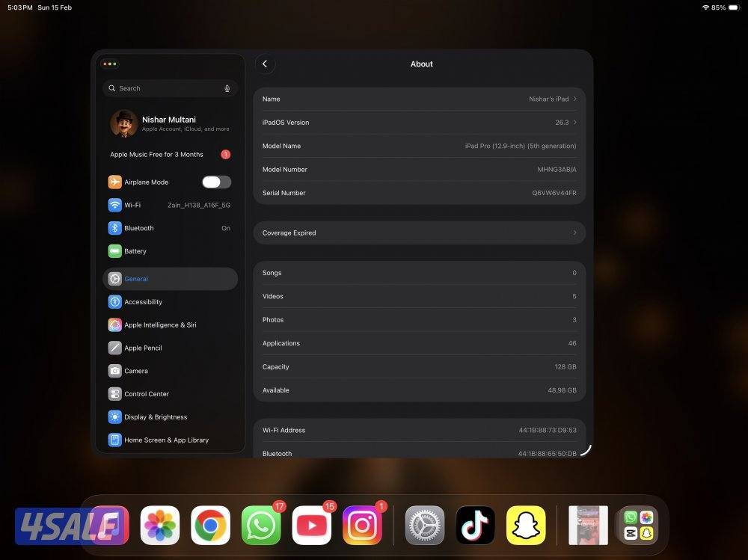Screen dimensions: 748x560
Task: Open the Apple Music free trial offer
Action: 170,154
